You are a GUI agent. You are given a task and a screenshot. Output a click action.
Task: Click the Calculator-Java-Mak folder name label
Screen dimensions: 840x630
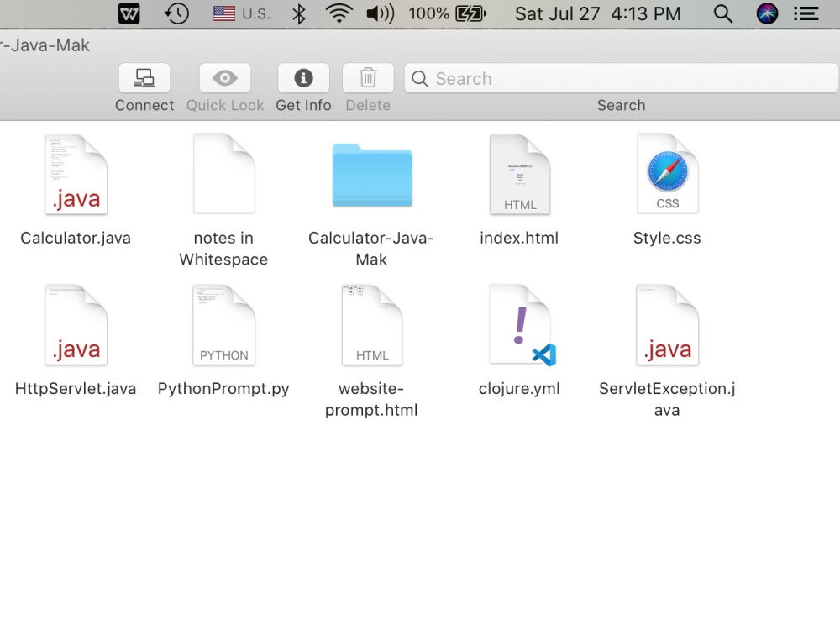(x=371, y=249)
